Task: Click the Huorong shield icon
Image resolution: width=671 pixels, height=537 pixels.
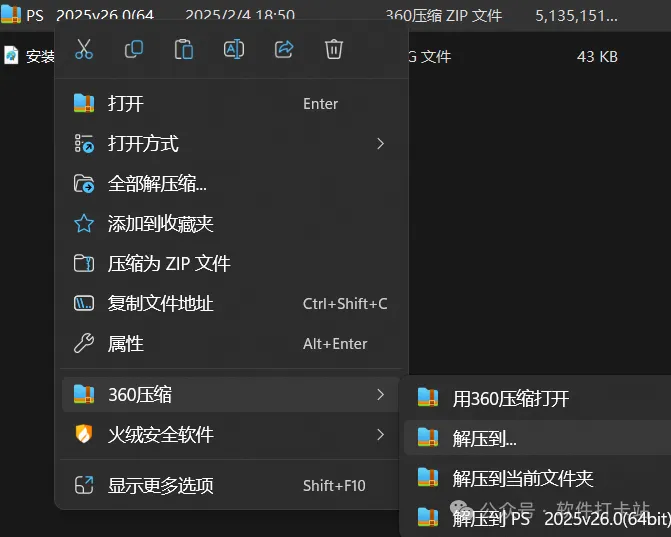Action: point(84,434)
